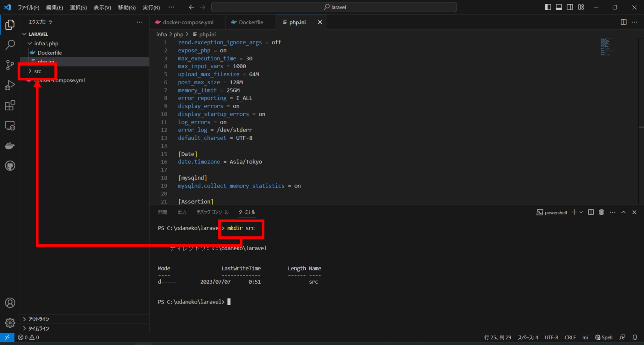Open the Source Control view
The height and width of the screenshot is (345, 644).
pos(10,65)
